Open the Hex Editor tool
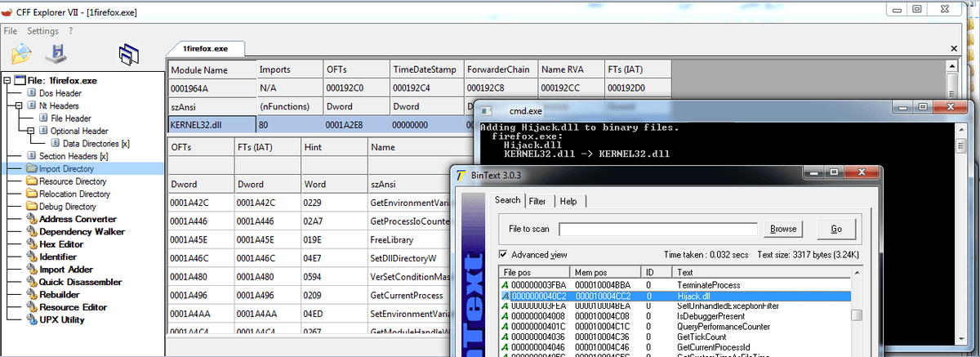Image resolution: width=980 pixels, height=357 pixels. [x=61, y=244]
